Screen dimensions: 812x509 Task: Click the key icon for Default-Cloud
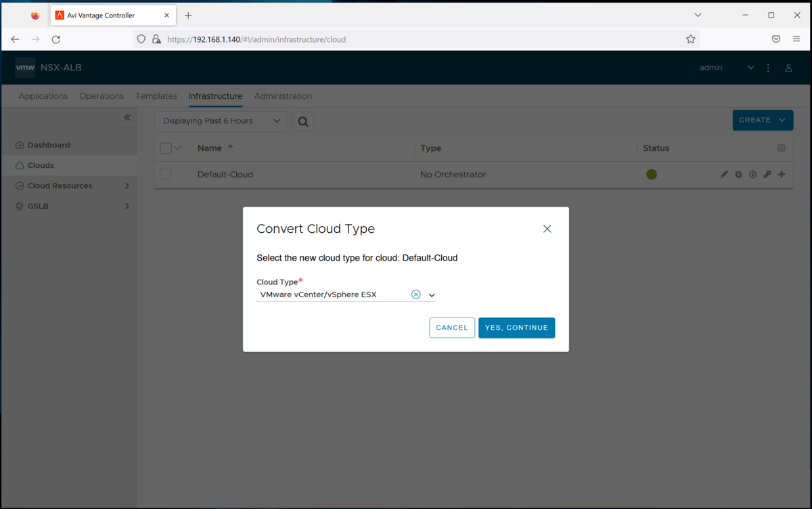(767, 175)
